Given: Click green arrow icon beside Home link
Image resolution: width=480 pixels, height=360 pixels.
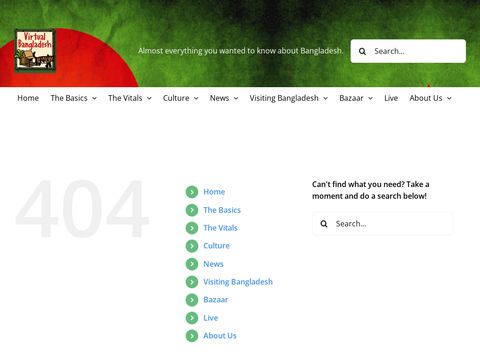Looking at the screenshot, I should click(192, 192).
